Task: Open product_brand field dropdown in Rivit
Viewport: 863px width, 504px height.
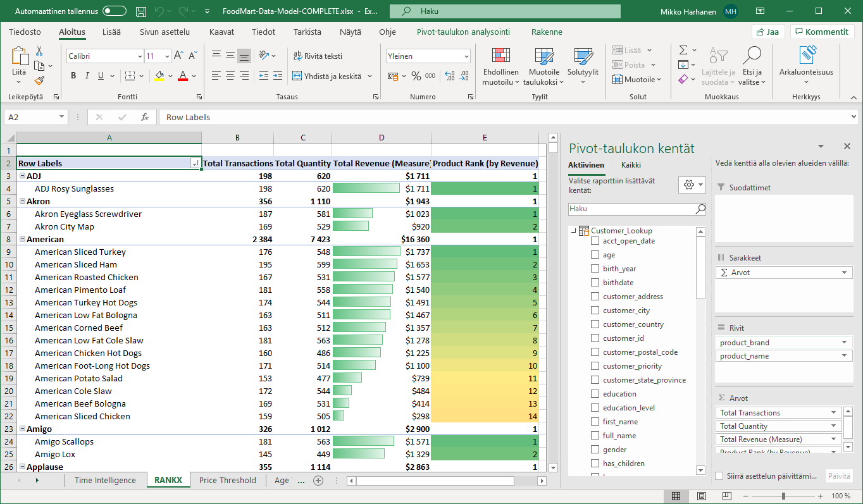Action: 844,343
